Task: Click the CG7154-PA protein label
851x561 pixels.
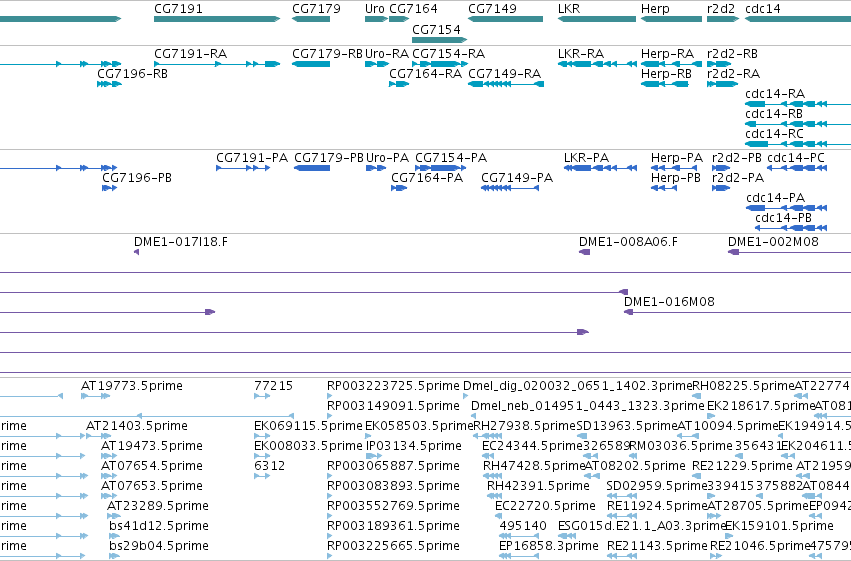Action: pos(451,158)
